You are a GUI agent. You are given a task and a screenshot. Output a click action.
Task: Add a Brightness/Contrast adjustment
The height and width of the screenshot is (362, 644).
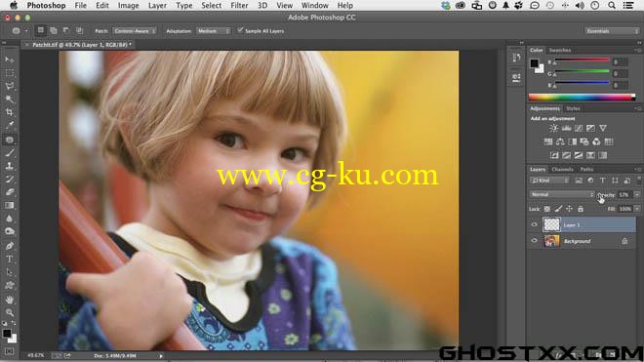553,128
